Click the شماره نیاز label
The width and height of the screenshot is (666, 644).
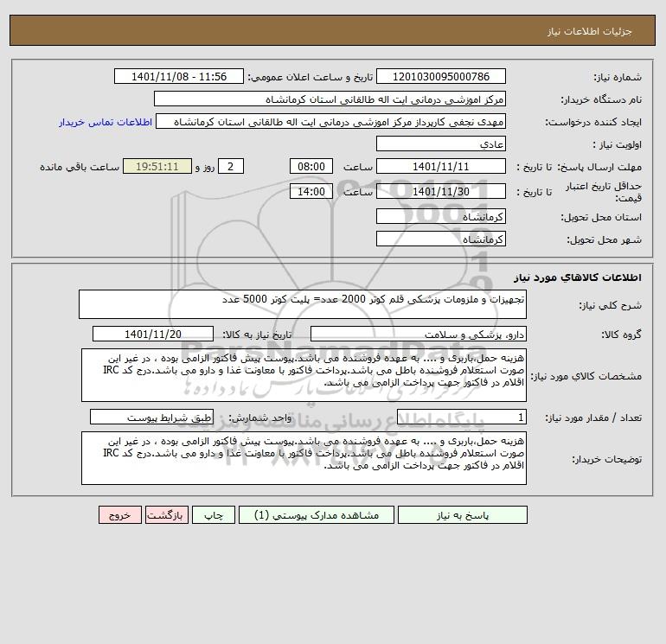[x=618, y=77]
